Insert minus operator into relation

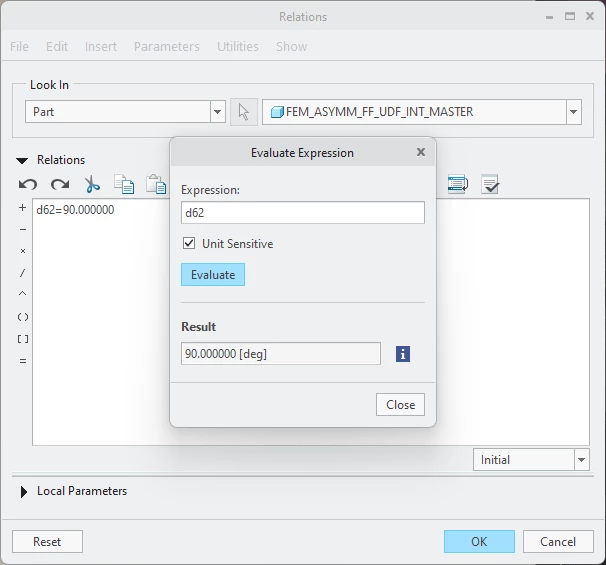23,230
